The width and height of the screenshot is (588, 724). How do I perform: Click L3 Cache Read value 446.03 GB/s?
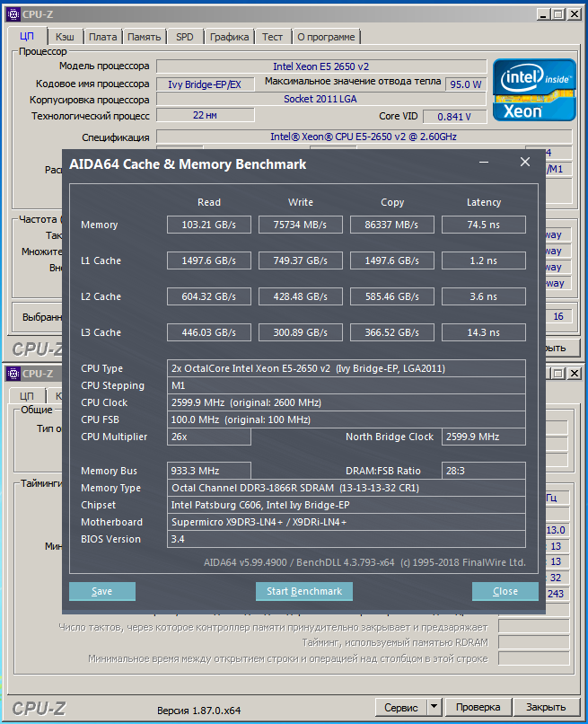[x=208, y=332]
